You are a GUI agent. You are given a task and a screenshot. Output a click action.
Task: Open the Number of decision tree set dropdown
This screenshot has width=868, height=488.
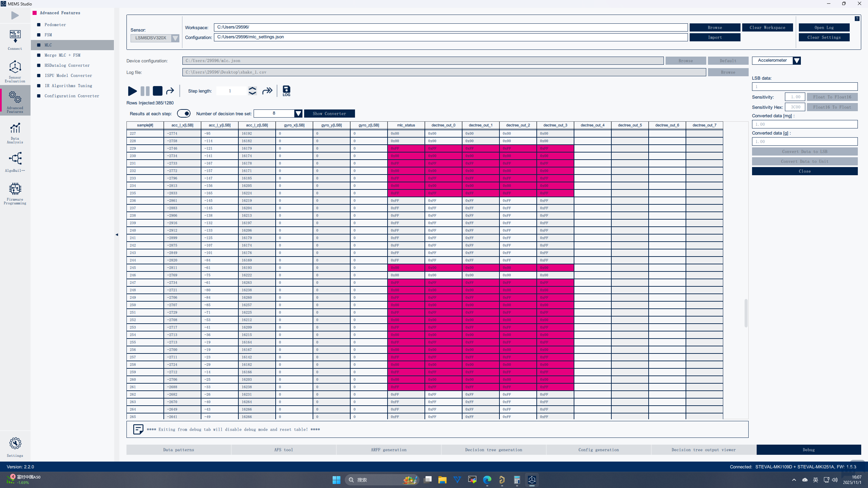coord(298,114)
